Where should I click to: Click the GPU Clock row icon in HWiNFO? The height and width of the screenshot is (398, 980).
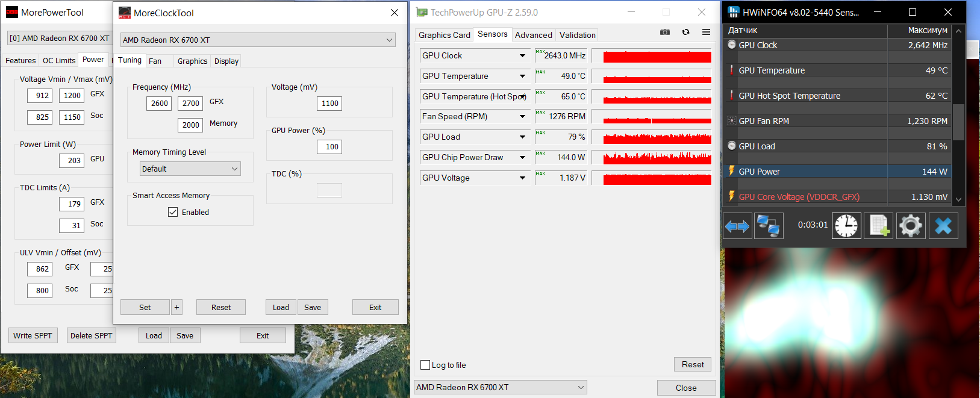pyautogui.click(x=732, y=45)
